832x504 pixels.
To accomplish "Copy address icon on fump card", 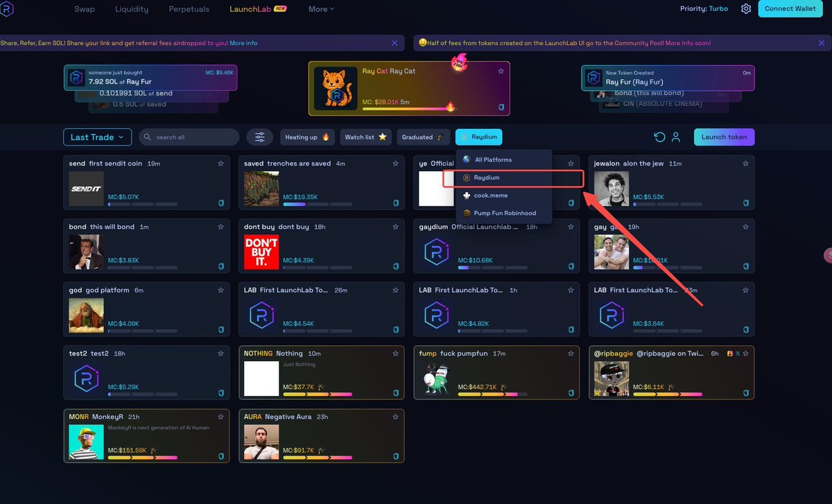I will tap(571, 393).
